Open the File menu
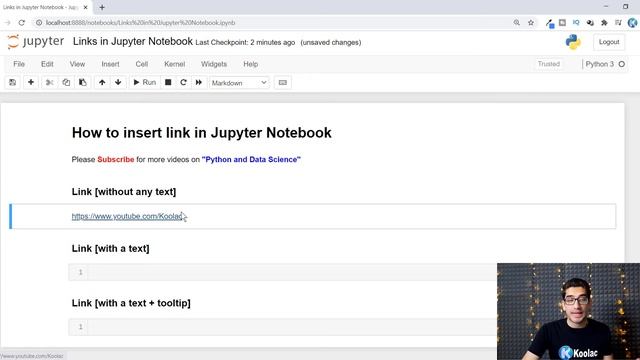The image size is (640, 360). click(x=19, y=64)
